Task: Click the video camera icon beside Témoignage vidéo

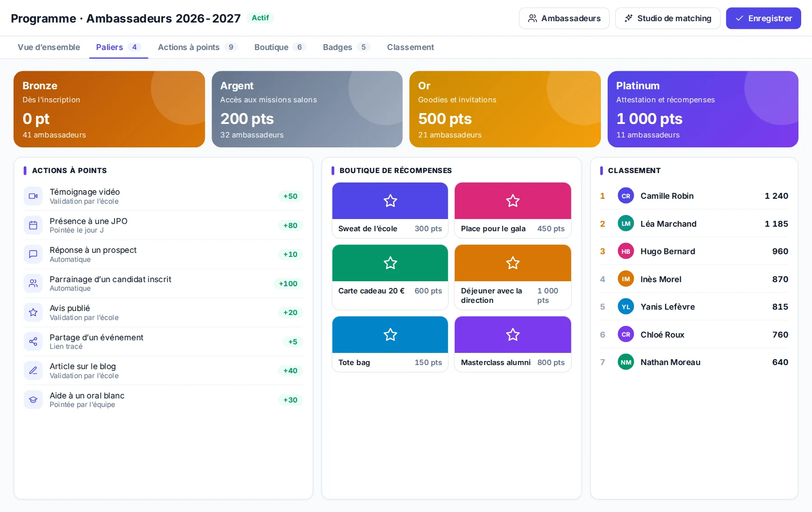Action: 33,196
